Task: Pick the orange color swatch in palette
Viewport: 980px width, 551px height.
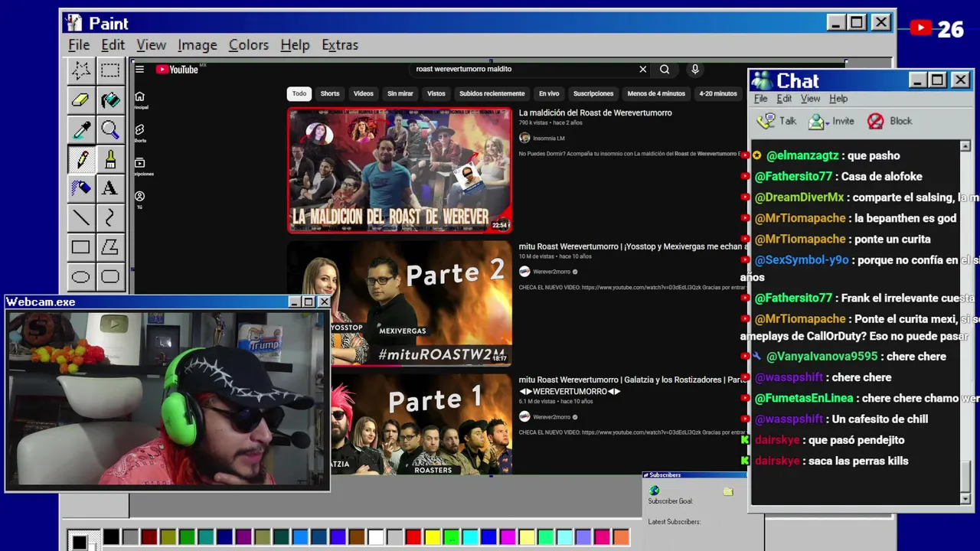Action: click(x=621, y=537)
